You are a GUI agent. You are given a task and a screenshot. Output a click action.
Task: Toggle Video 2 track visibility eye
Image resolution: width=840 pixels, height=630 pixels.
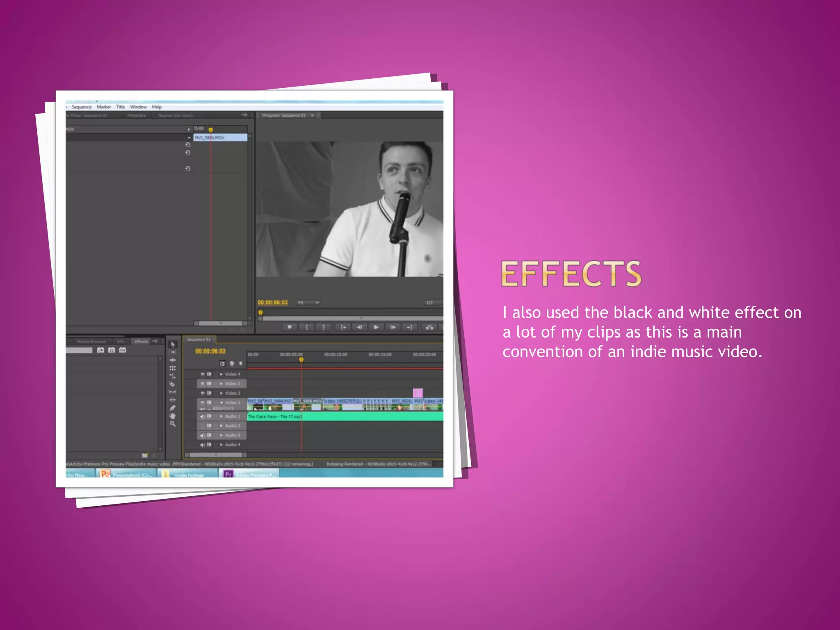[202, 393]
